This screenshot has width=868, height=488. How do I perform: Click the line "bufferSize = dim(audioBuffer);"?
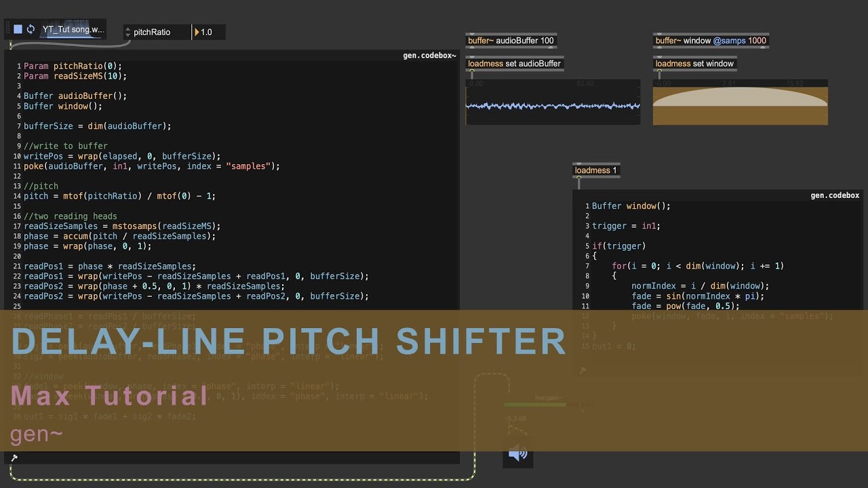[98, 126]
